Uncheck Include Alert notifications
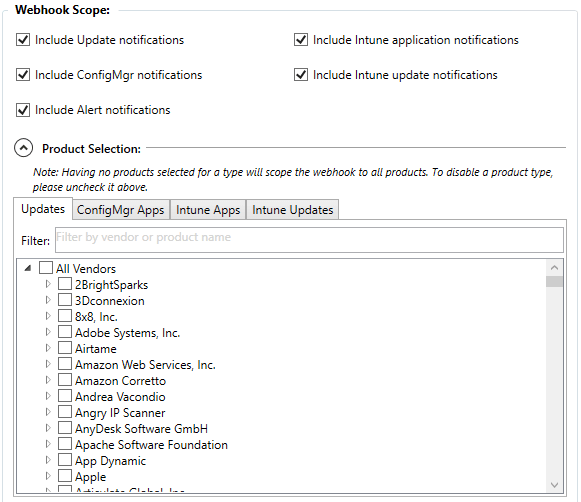 click(x=23, y=110)
